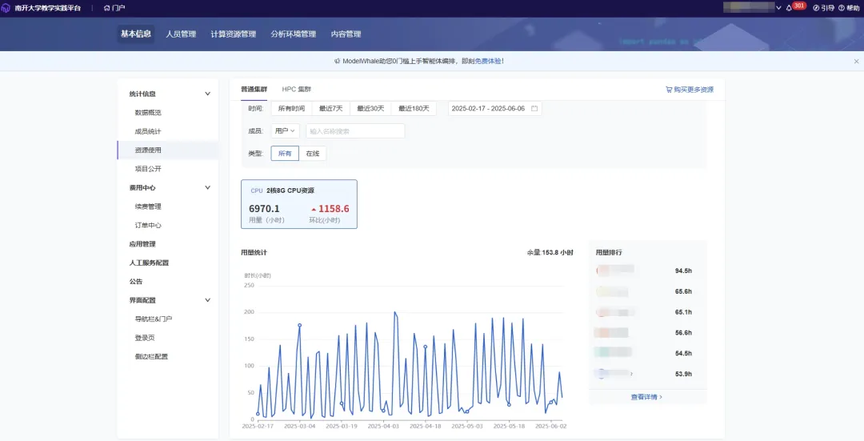Viewport: 864px width, 441px height.
Task: Click the 2025-03-04 data point marker on chart
Action: pyautogui.click(x=300, y=325)
